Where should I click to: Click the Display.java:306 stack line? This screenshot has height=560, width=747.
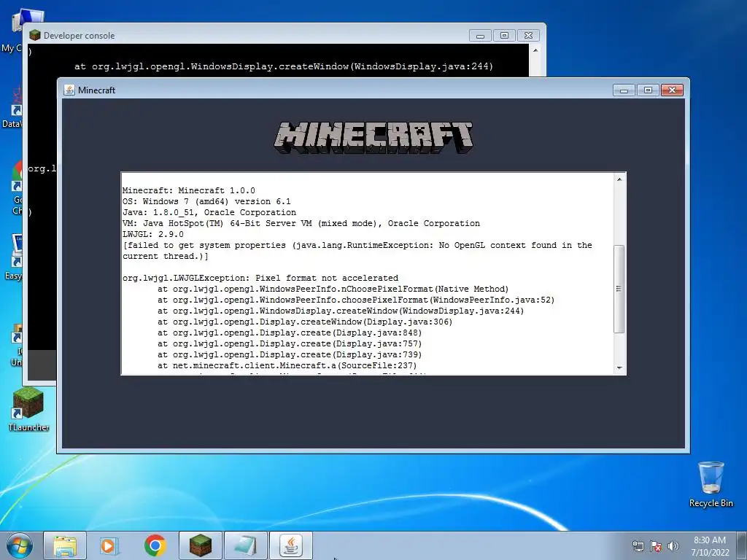point(305,322)
